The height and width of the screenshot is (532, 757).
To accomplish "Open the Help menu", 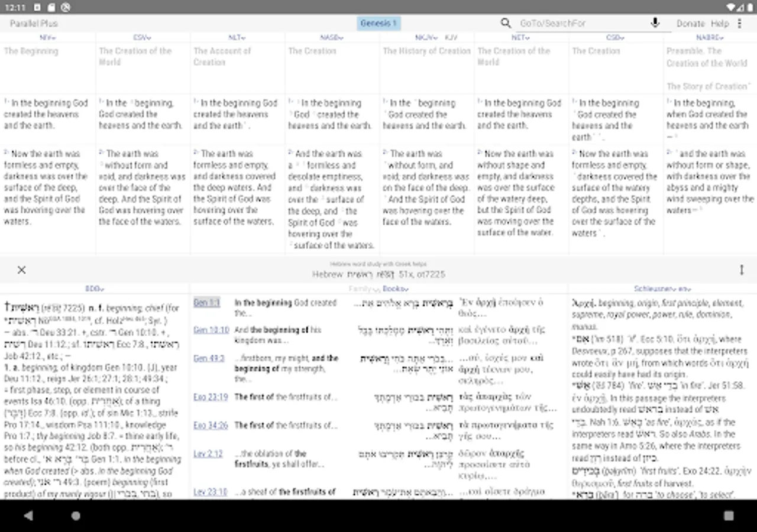I will tap(720, 24).
